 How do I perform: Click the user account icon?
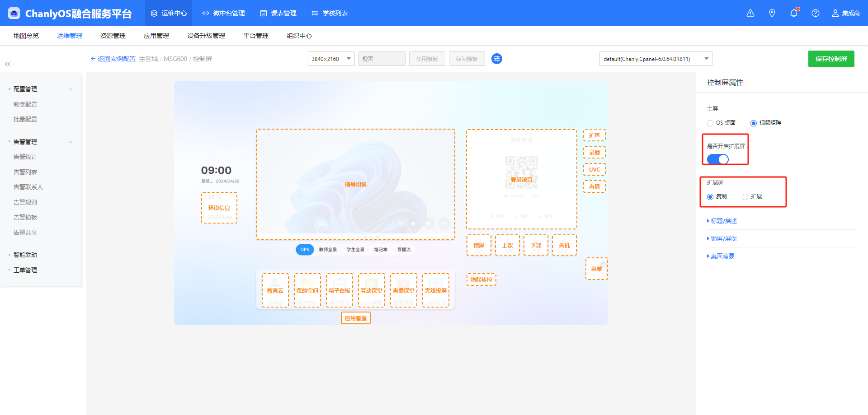coord(835,13)
